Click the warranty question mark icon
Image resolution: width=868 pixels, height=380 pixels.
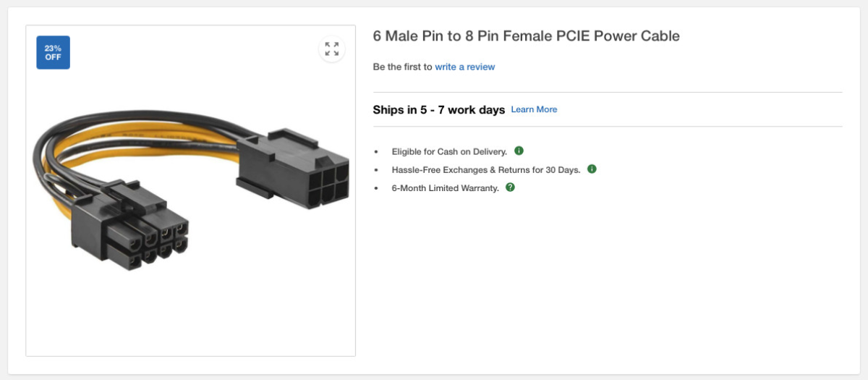tap(510, 187)
